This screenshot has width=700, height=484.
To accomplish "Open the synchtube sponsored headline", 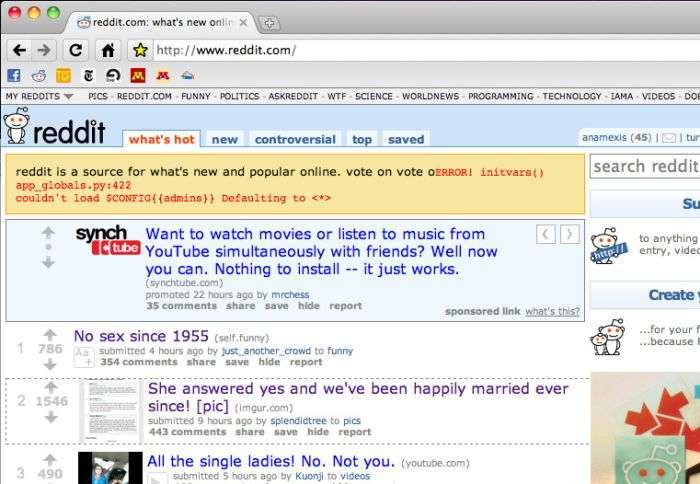I will pos(321,251).
